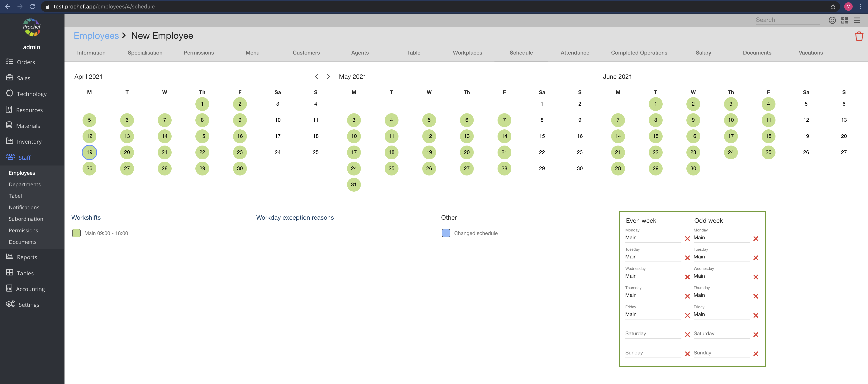The width and height of the screenshot is (868, 384).
Task: Open the Vacations tab
Action: point(810,53)
